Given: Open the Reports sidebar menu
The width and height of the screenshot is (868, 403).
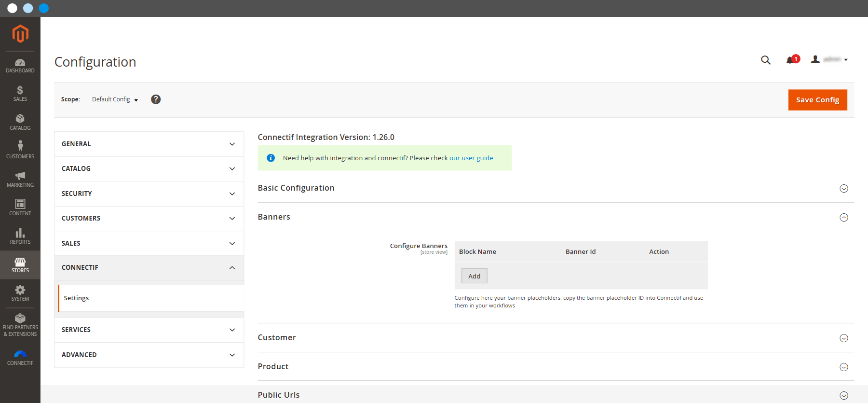Looking at the screenshot, I should click(x=20, y=236).
